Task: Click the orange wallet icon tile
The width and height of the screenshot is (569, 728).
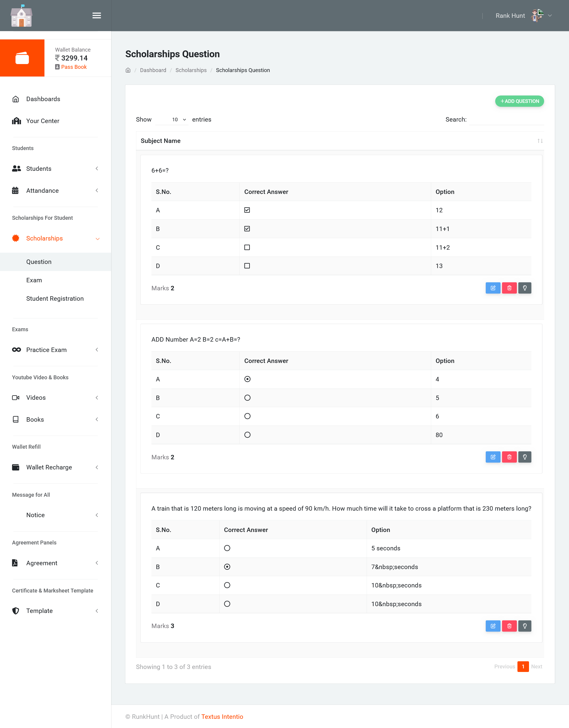Action: 22,58
